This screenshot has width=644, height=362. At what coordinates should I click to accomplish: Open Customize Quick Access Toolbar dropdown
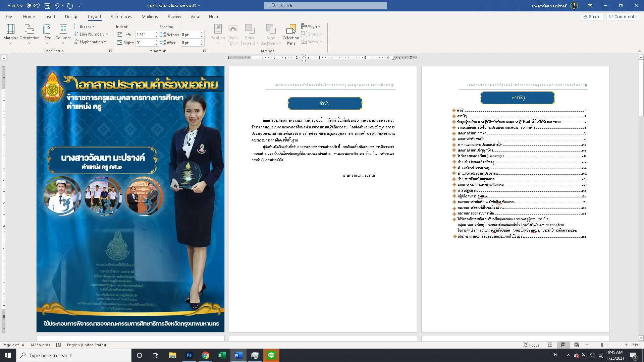79,6
